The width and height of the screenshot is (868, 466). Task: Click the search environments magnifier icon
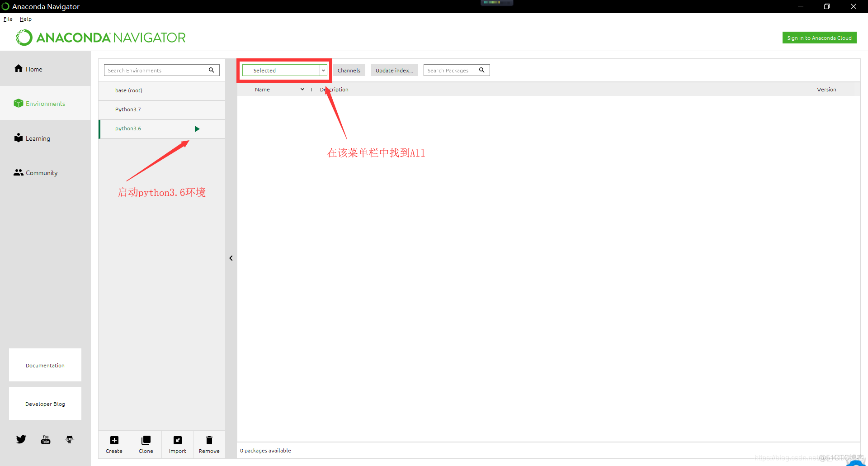211,70
